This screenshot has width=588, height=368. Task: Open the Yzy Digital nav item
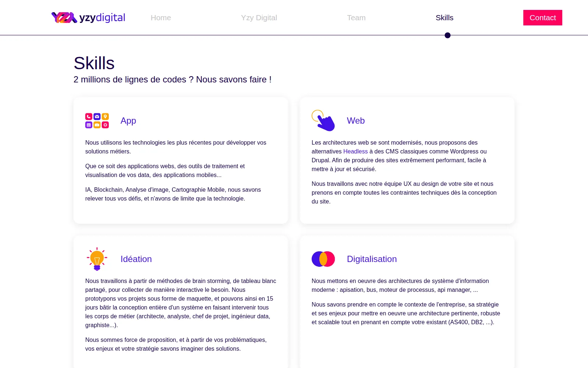[259, 18]
